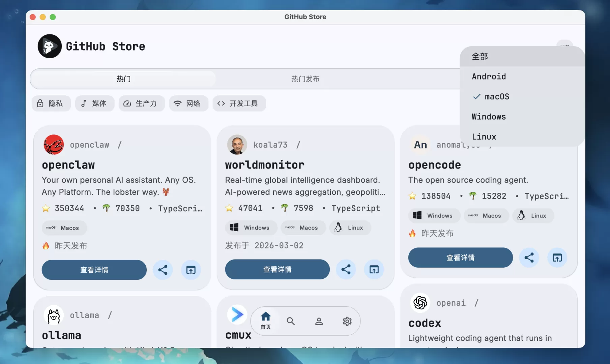Select 全部 option in platform menu
Screen dimensions: 610x364
point(480,56)
